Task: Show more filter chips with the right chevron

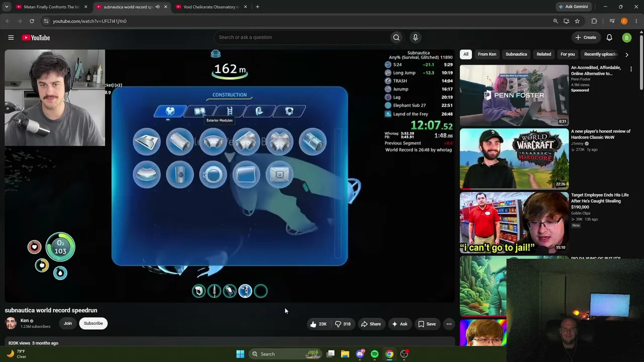Action: pyautogui.click(x=626, y=54)
